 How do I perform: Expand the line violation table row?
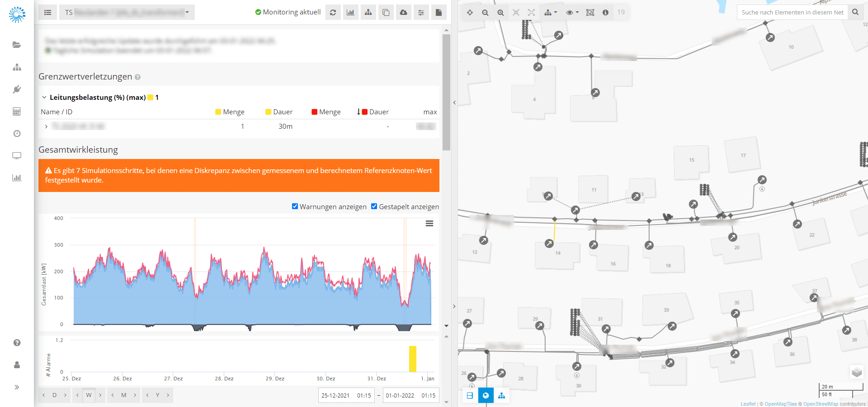46,126
